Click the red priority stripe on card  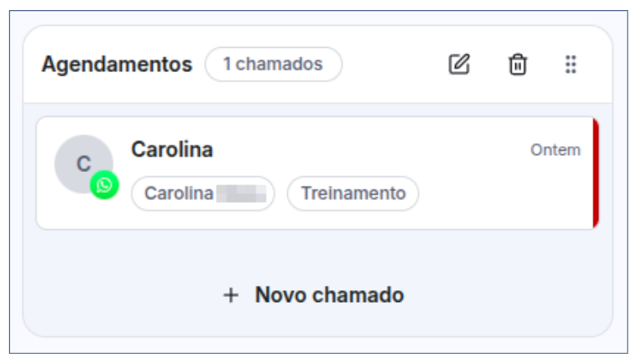pyautogui.click(x=595, y=173)
